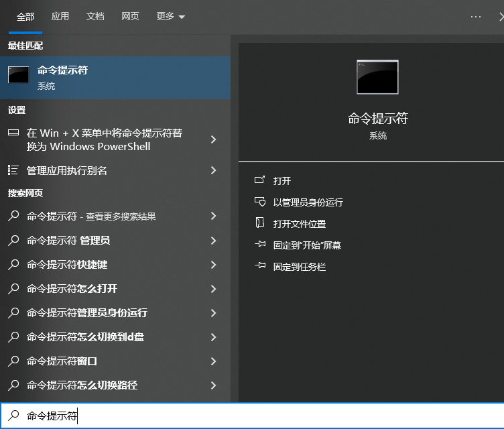Select 命令提示符 - 查看更多搜索结果
504x429 pixels.
pos(115,216)
